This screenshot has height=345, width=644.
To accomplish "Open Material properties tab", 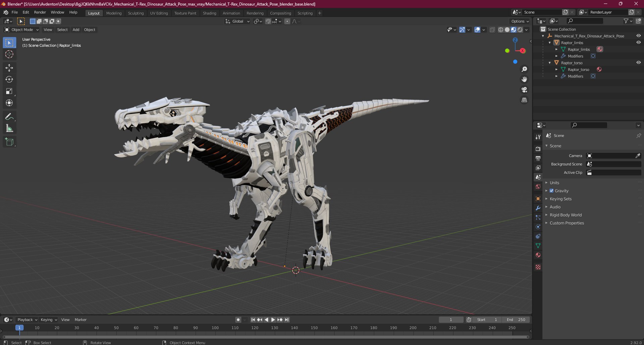I will [538, 255].
